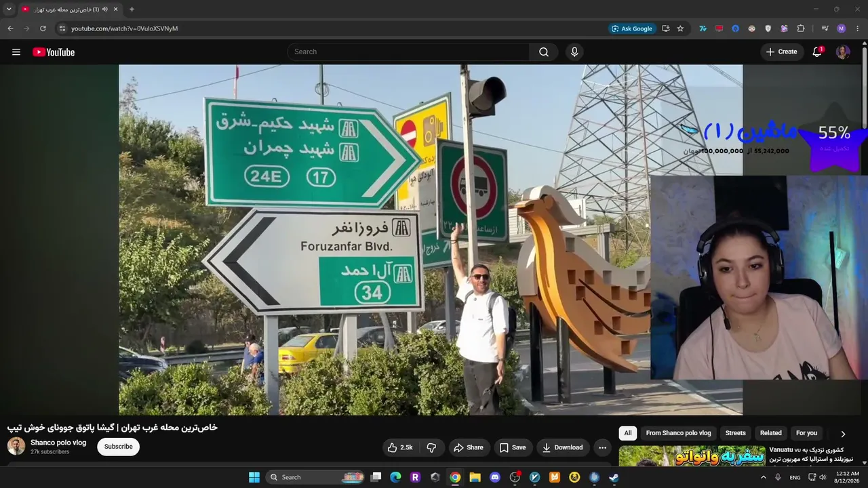Show more filter chips with the arrow
Image resolution: width=868 pixels, height=488 pixels.
click(843, 434)
